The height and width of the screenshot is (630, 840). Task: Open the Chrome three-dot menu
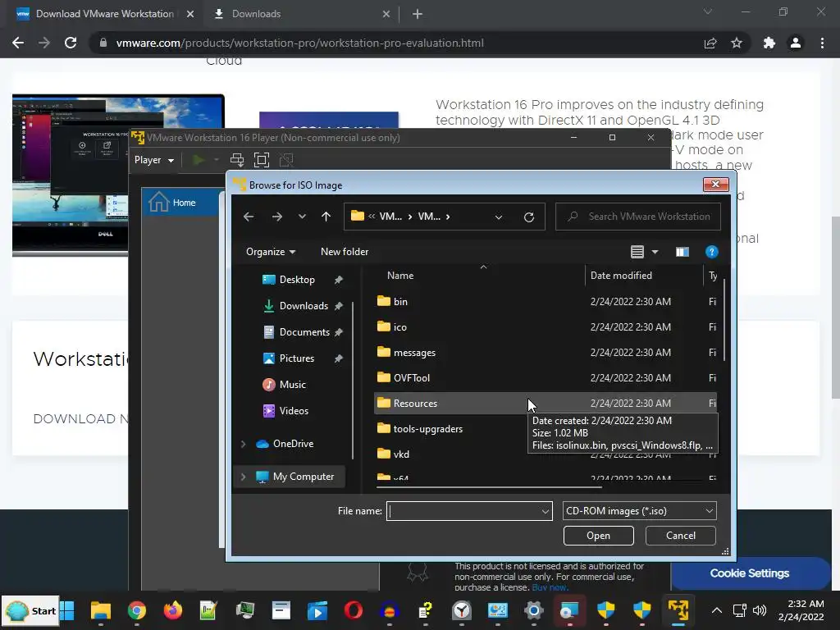point(822,43)
